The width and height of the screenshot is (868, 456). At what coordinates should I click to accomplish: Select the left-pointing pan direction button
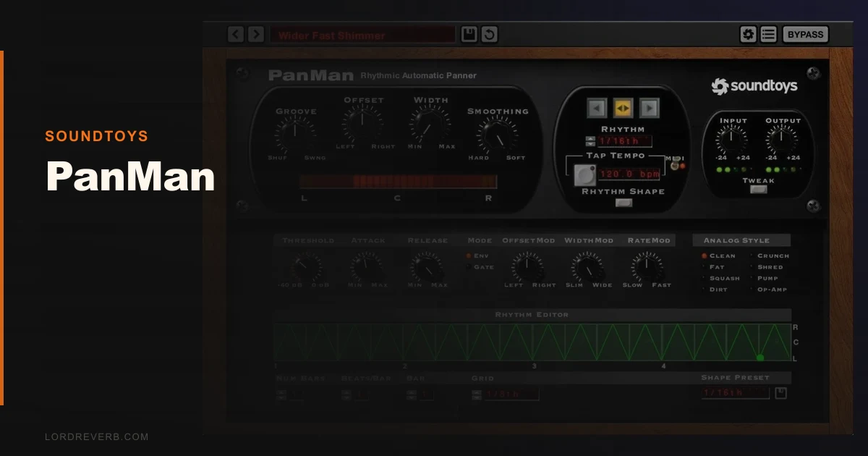[597, 109]
